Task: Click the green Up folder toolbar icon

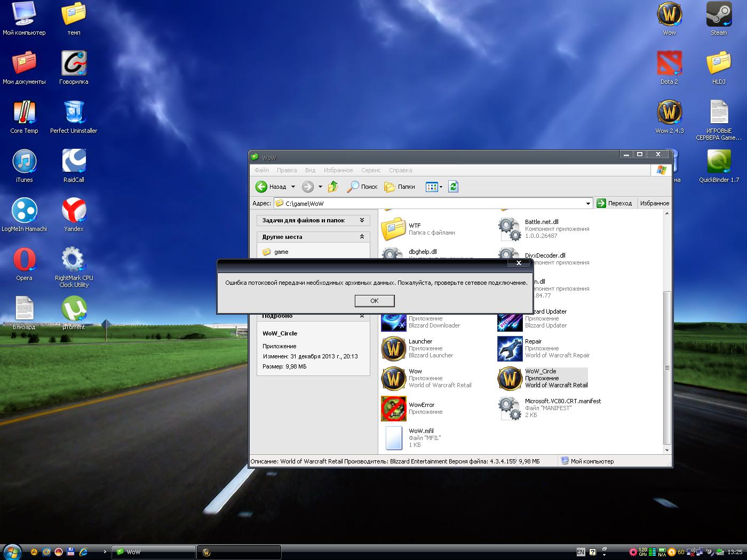Action: pos(333,187)
